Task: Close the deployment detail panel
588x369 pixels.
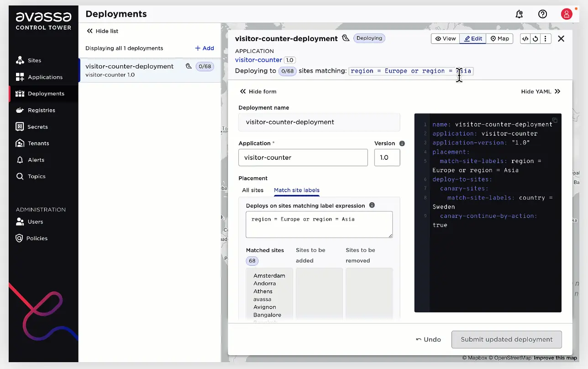Action: tap(561, 39)
